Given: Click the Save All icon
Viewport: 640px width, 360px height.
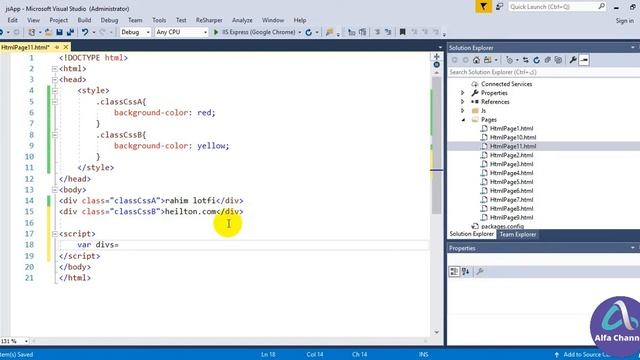Looking at the screenshot, I should coord(70,32).
